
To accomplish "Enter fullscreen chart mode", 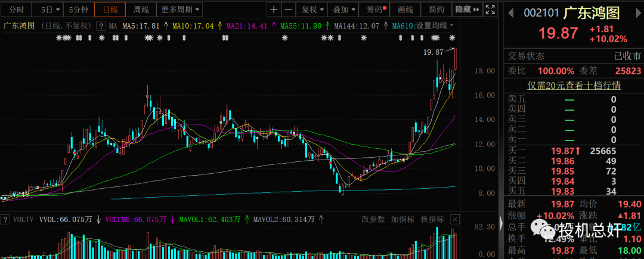I will 490,10.
